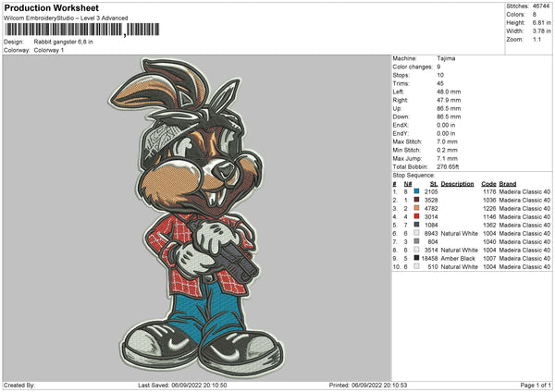Click thread code 1007
555x392 pixels.
(x=489, y=258)
